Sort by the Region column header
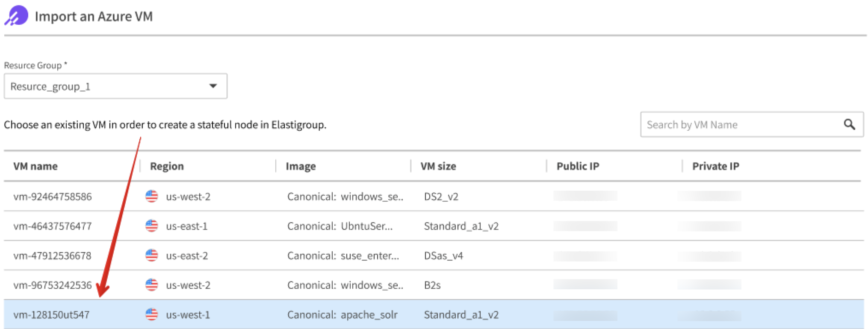The image size is (868, 329). coord(167,166)
